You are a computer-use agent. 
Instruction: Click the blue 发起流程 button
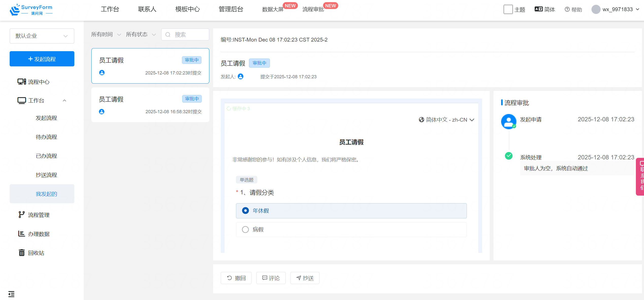42,59
